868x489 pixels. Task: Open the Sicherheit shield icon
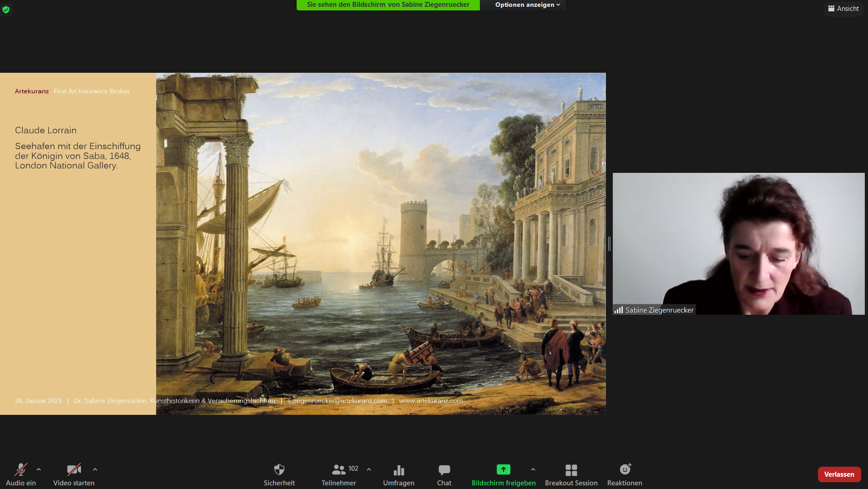tap(279, 469)
